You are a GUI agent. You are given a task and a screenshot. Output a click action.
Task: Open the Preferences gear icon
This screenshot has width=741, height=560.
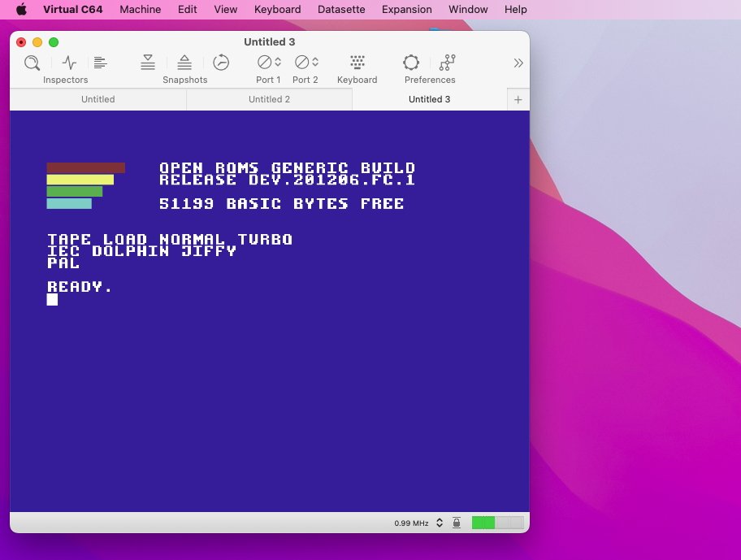[x=411, y=63]
